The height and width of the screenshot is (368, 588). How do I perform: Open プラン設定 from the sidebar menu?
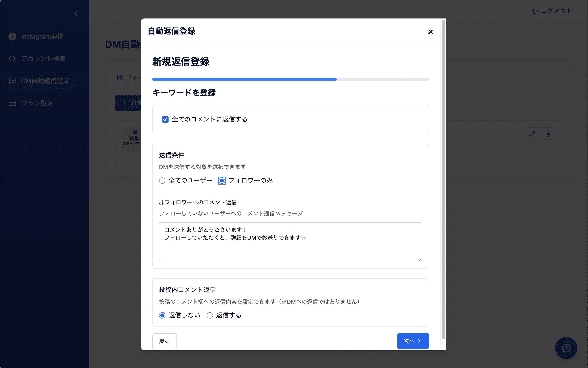(37, 103)
